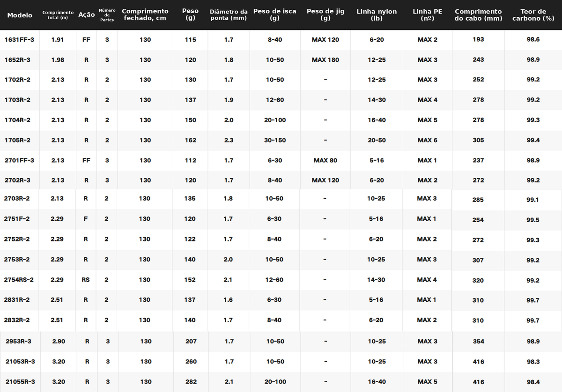
Task: Select the MAX 6 Linha PE cell
Action: click(428, 140)
